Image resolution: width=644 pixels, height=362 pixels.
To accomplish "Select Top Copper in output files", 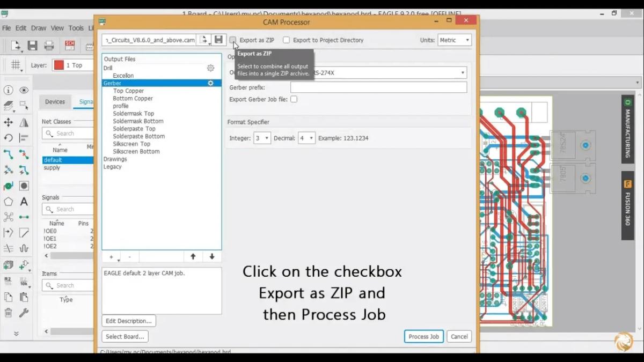I will (x=129, y=91).
